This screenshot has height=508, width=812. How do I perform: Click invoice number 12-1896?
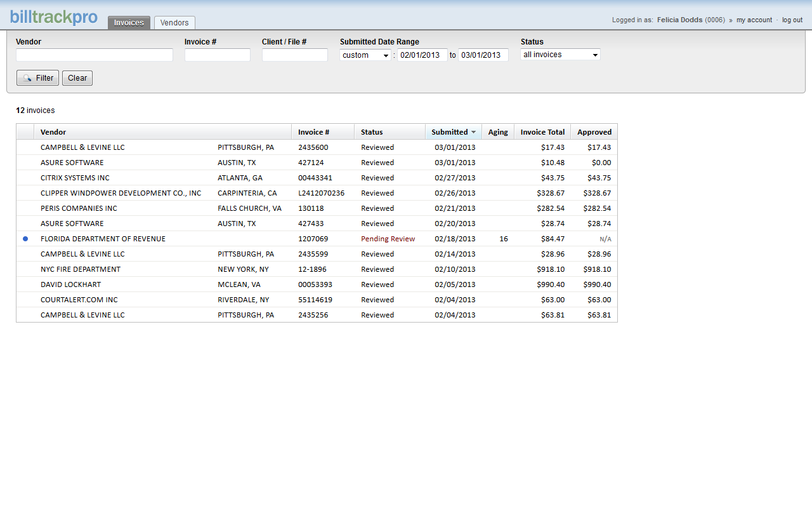[313, 269]
